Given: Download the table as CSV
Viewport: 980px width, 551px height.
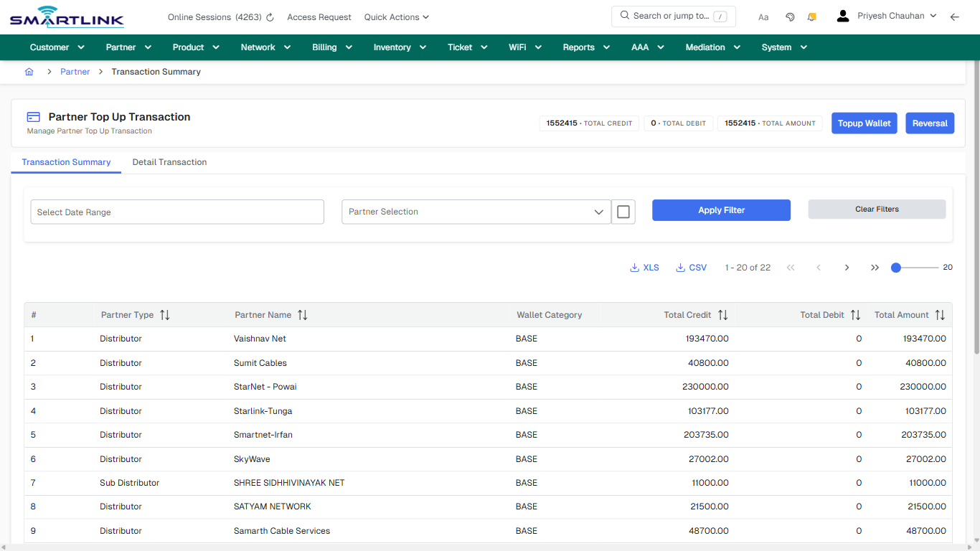Looking at the screenshot, I should tap(691, 267).
